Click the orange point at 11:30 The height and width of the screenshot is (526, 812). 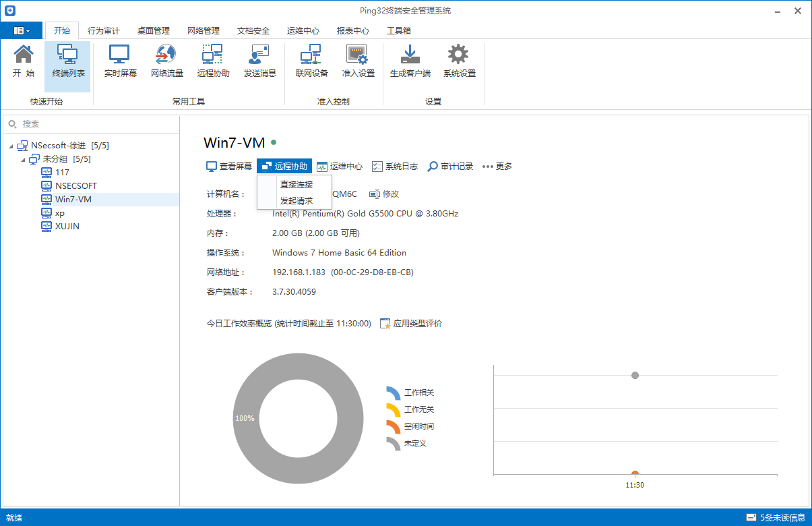coord(635,473)
